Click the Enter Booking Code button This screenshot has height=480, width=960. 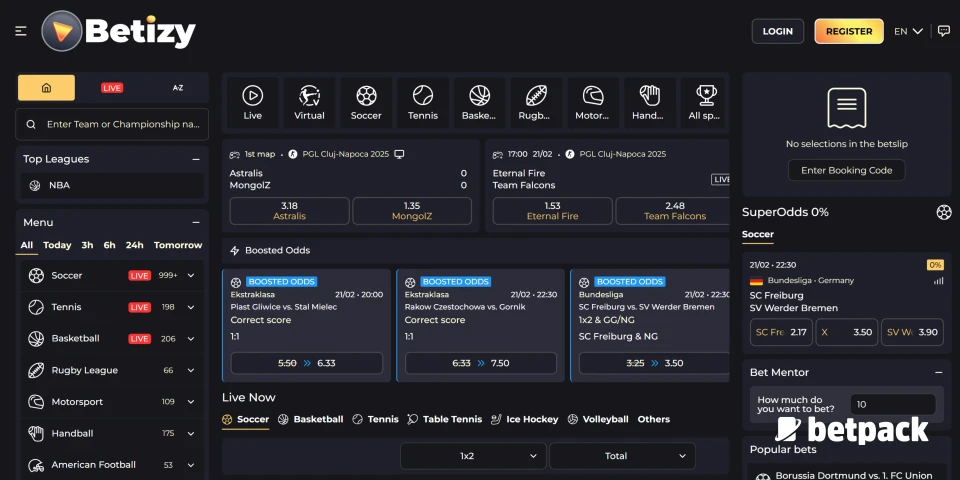click(x=846, y=170)
